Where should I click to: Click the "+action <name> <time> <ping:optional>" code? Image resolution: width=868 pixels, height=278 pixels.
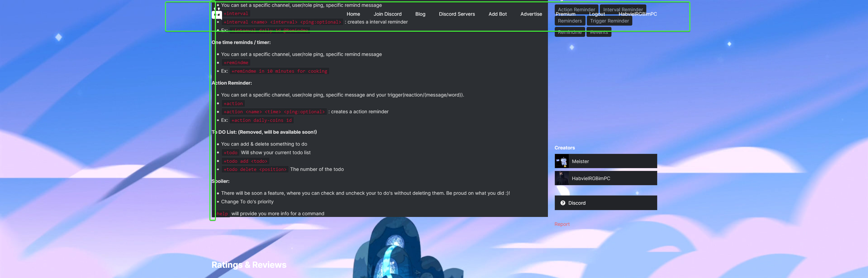274,112
